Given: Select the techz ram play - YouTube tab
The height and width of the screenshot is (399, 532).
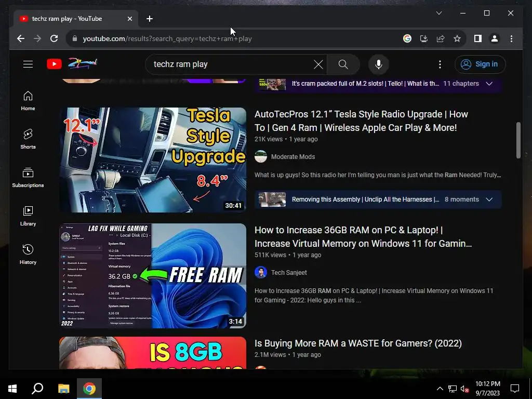Looking at the screenshot, I should click(x=76, y=19).
